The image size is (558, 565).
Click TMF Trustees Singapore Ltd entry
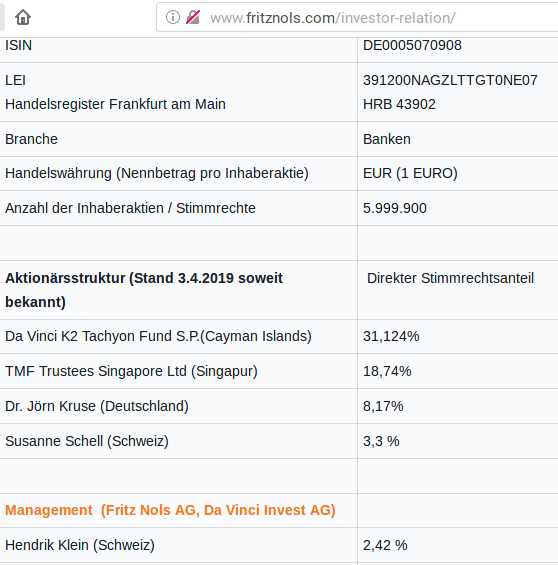click(x=131, y=371)
